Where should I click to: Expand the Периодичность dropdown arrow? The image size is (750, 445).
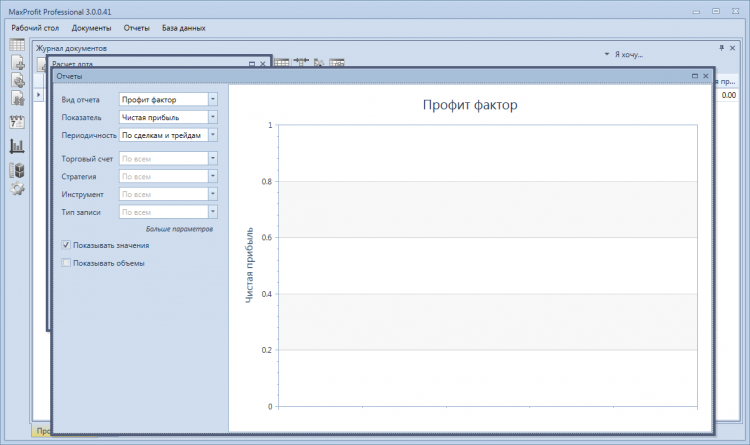coord(213,135)
